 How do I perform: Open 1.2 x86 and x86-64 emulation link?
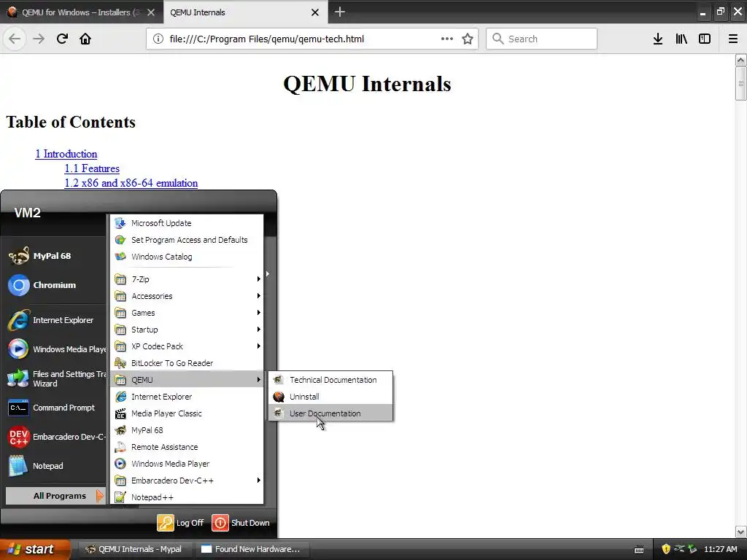coord(131,183)
